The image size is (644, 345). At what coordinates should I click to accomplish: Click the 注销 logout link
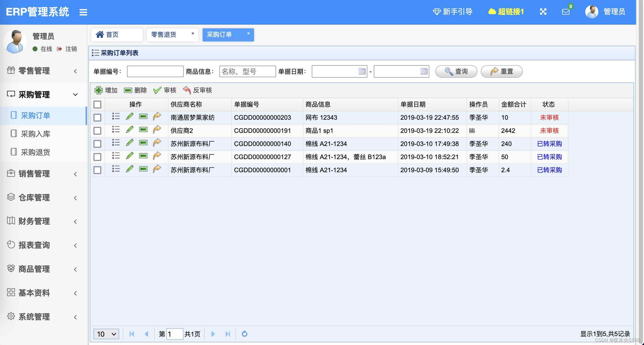70,49
